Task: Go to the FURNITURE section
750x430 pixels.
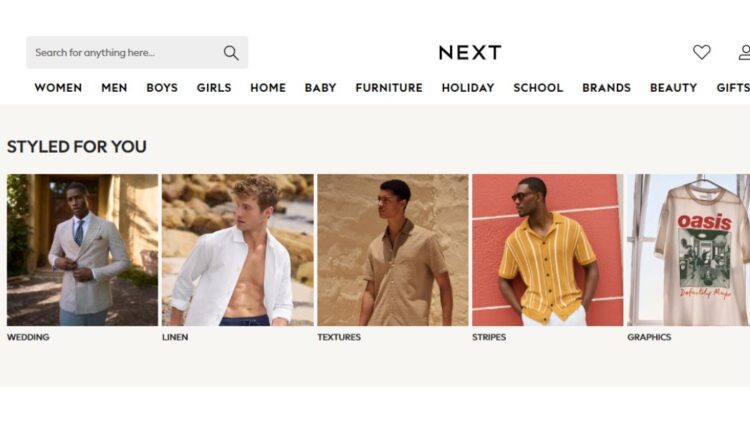Action: 389,88
